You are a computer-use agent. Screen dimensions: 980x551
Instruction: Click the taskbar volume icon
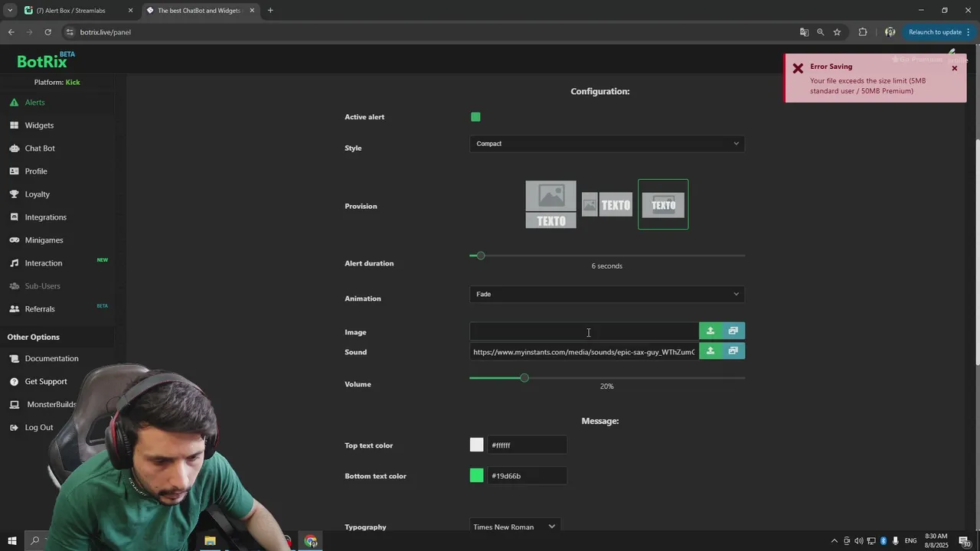pyautogui.click(x=858, y=541)
